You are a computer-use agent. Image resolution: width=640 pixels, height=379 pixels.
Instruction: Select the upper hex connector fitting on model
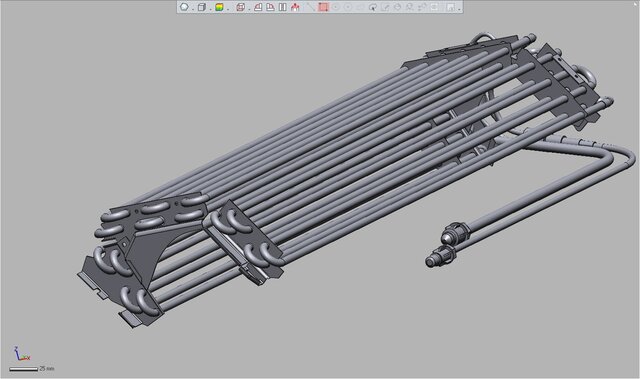(x=455, y=233)
